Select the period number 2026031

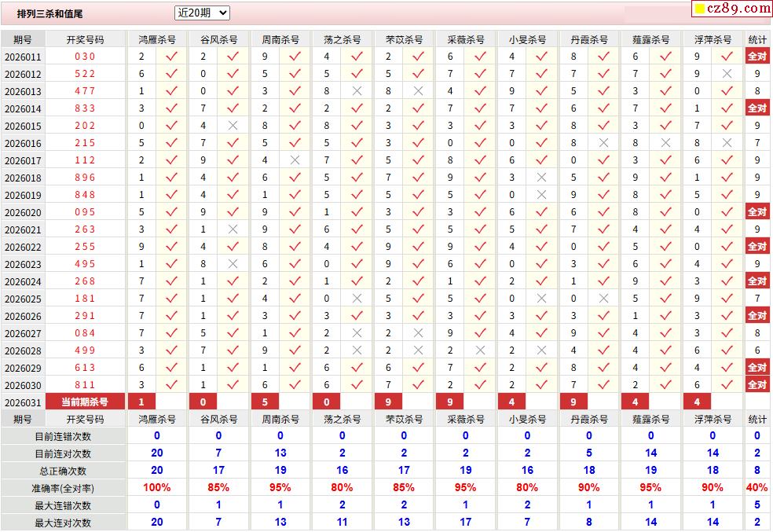[x=23, y=403]
